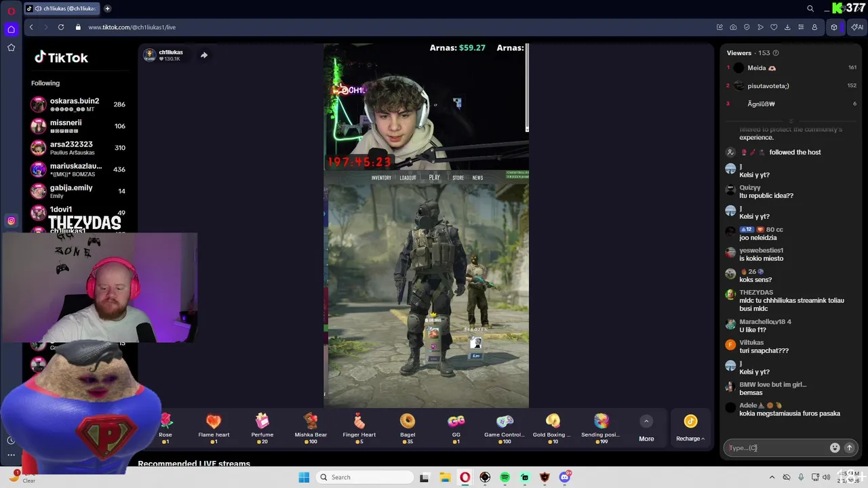Open the Opera menu logo

(x=11, y=11)
